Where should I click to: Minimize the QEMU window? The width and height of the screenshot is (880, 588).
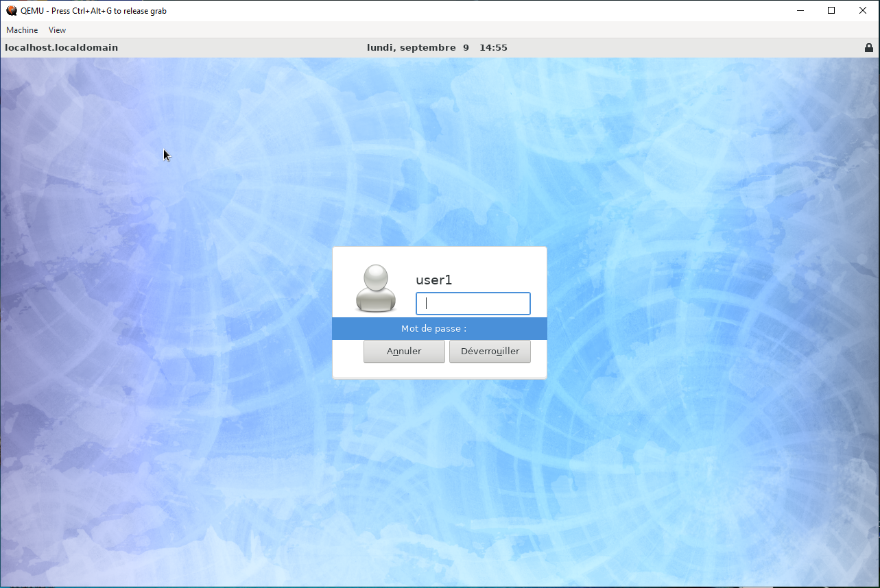(x=800, y=11)
